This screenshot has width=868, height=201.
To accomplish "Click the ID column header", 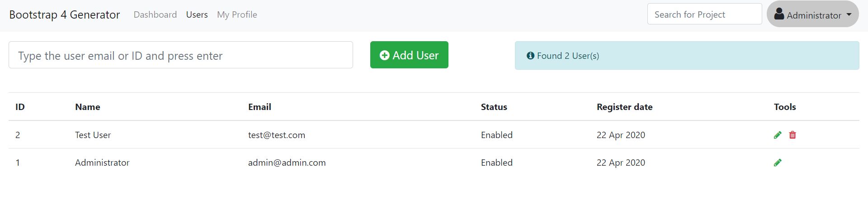I will [x=20, y=107].
